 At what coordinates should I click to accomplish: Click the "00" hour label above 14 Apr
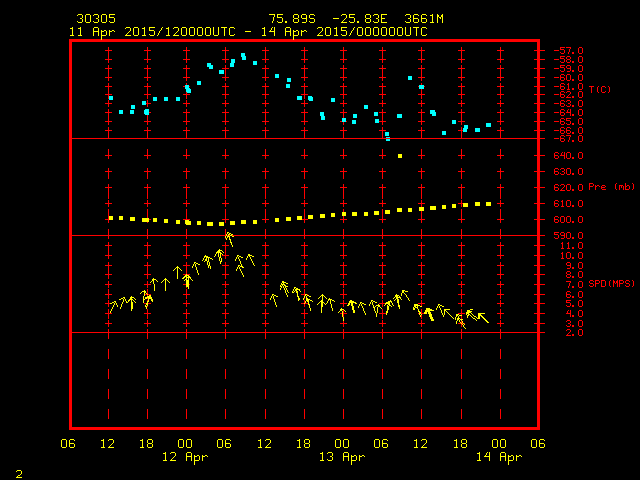(499, 444)
